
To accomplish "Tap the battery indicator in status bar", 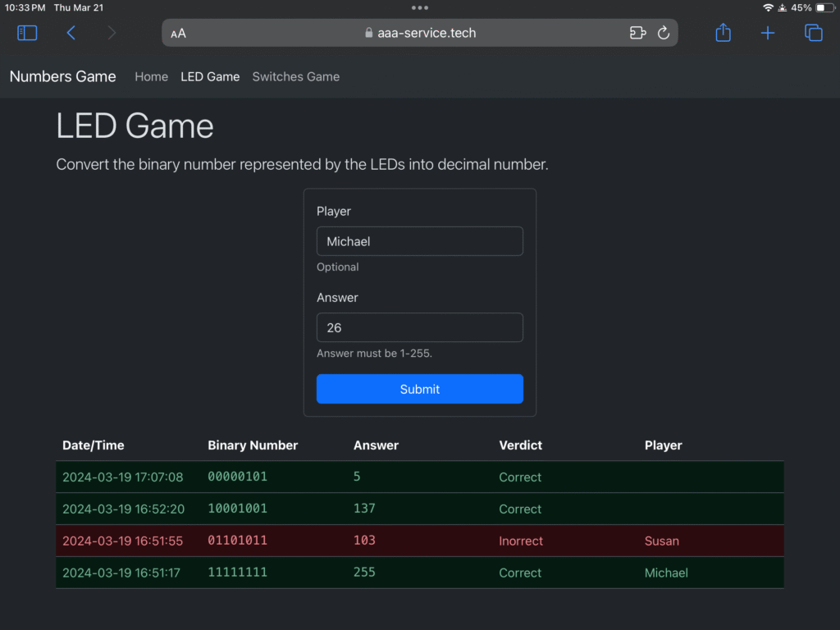I will (824, 7).
